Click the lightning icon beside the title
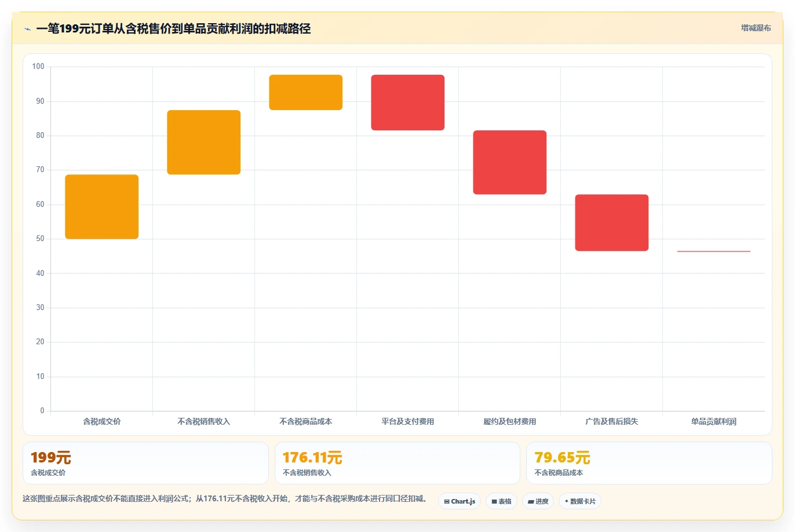The height and width of the screenshot is (532, 795). (x=28, y=29)
